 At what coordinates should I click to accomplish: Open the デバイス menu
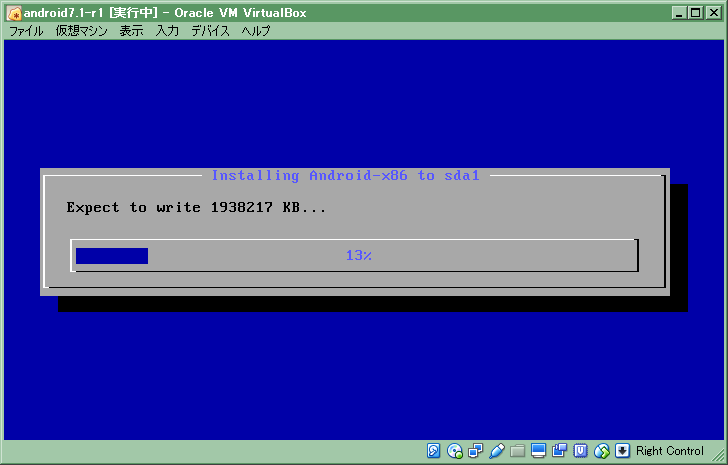coord(210,31)
